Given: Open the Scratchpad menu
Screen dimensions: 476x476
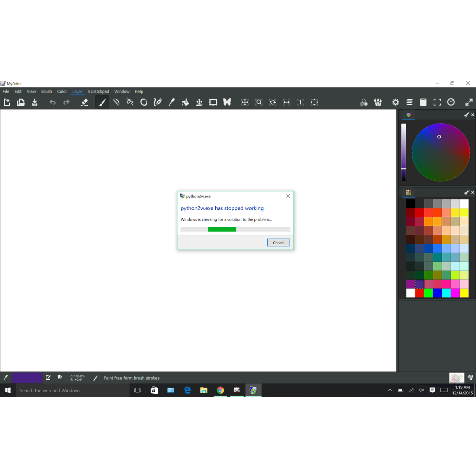Looking at the screenshot, I should point(98,91).
